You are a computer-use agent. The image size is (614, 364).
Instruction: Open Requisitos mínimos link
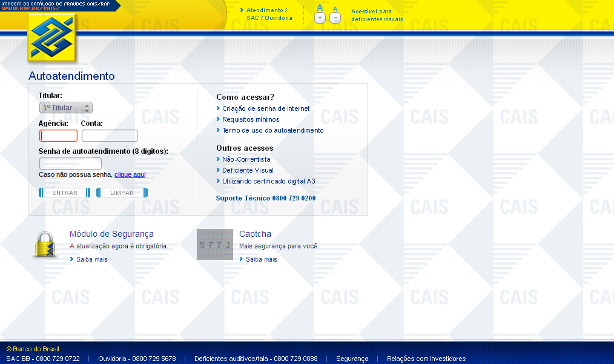point(251,119)
